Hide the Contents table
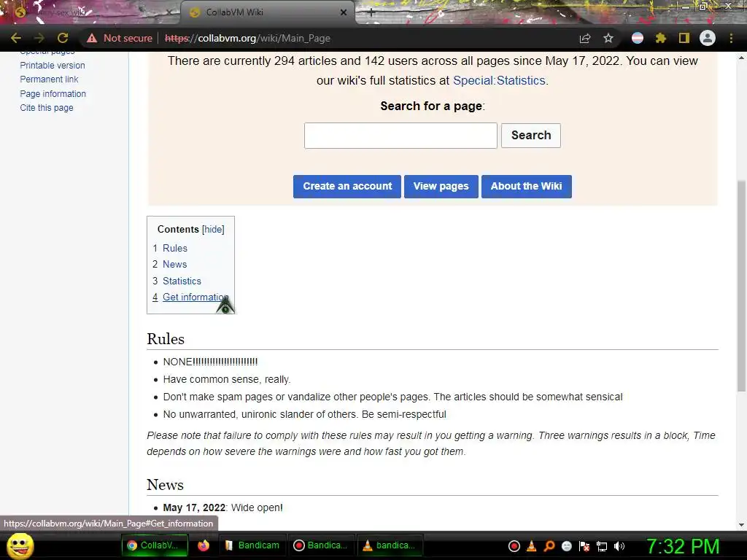Viewport: 747px width, 560px height. point(213,230)
